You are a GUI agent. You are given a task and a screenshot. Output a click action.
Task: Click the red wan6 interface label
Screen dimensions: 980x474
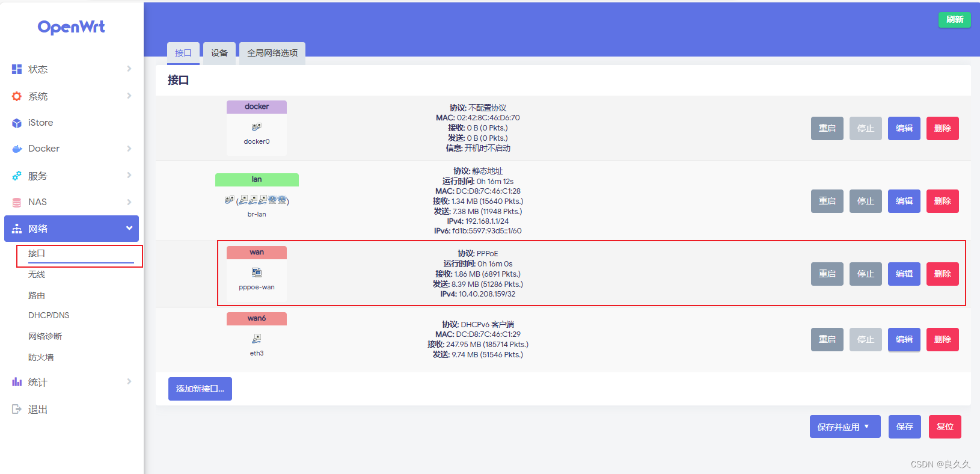coord(257,318)
